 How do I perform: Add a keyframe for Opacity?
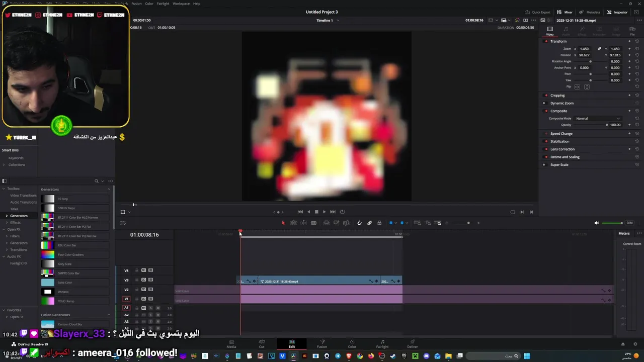click(629, 125)
